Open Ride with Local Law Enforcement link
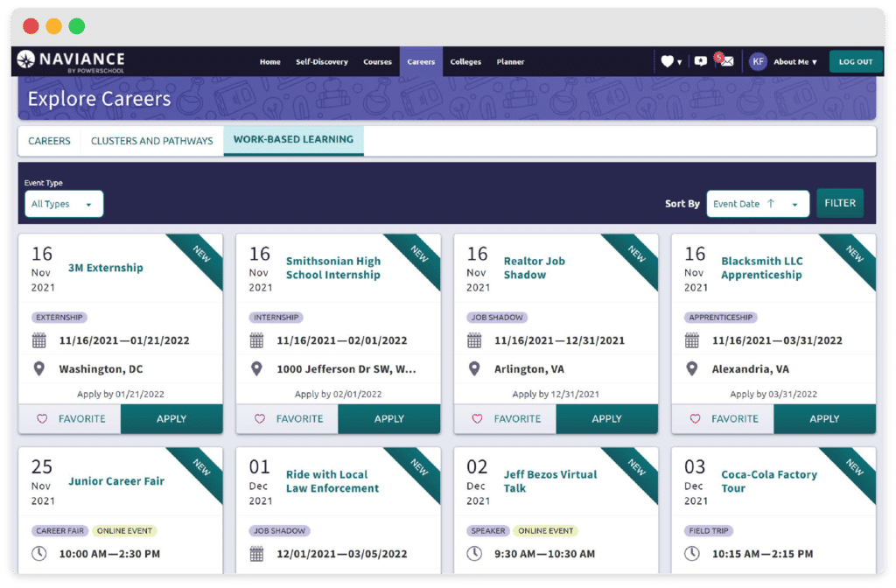 click(332, 481)
